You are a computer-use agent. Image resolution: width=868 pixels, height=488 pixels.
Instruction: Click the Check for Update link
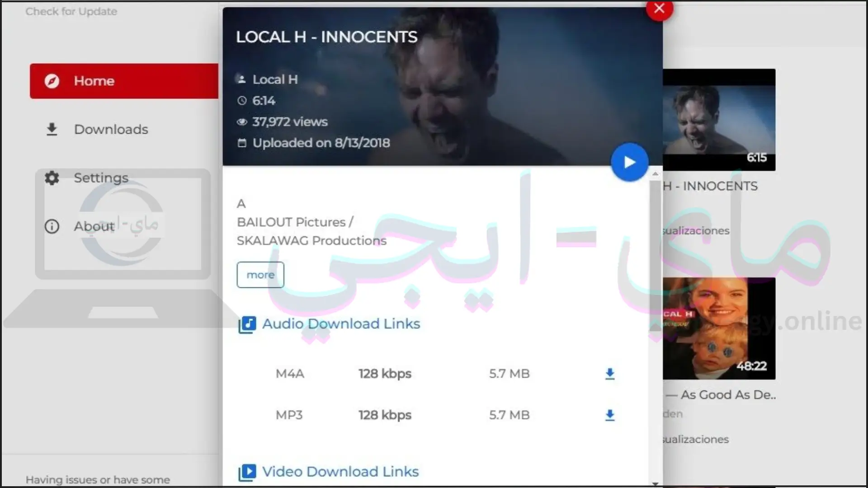click(x=71, y=11)
